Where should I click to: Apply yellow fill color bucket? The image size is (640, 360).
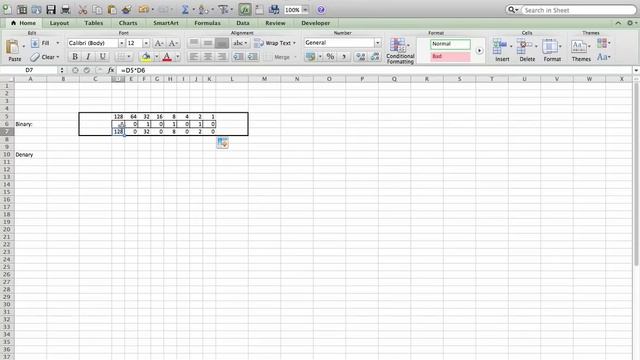click(x=146, y=57)
